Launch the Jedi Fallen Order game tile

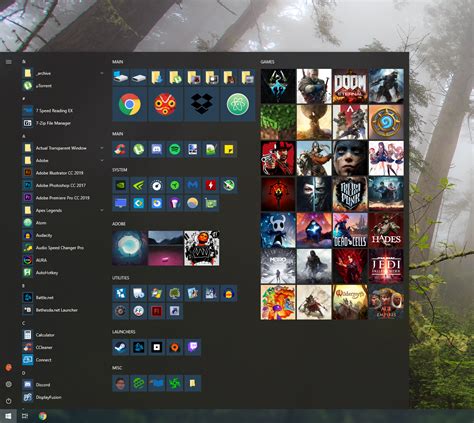pos(386,266)
